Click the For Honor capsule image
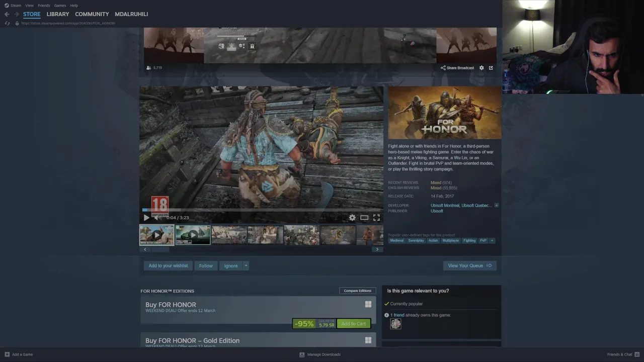The width and height of the screenshot is (644, 362). click(445, 113)
